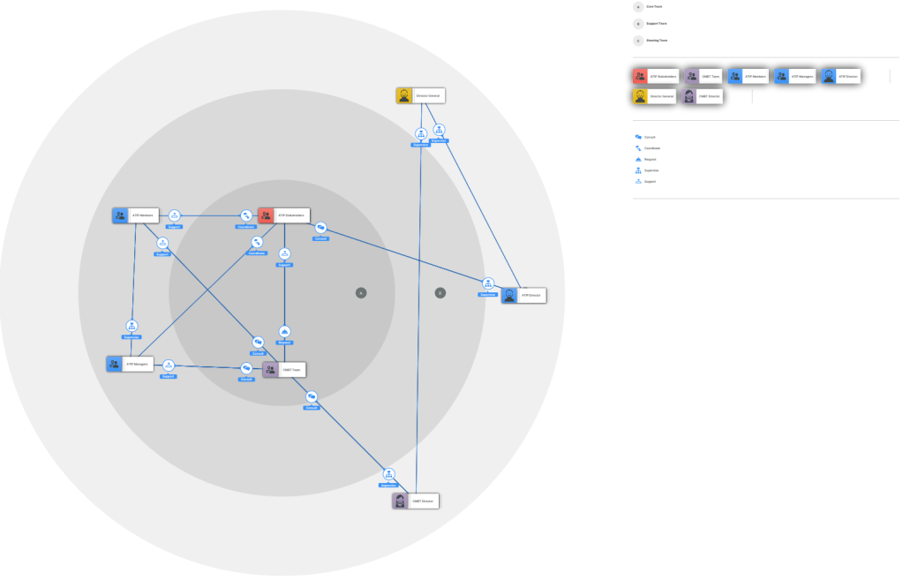This screenshot has width=903, height=588.
Task: Click the Director General node on the canvas
Action: click(420, 95)
